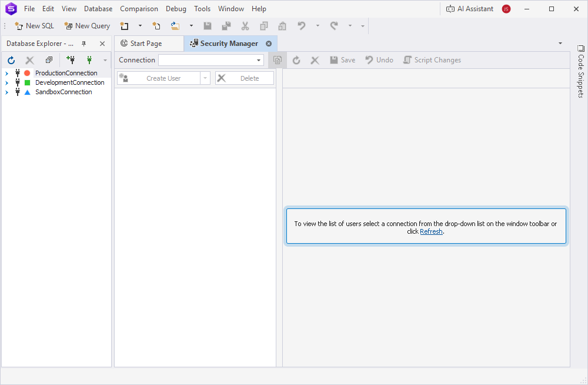588x385 pixels.
Task: Select the Cut icon on the main toolbar
Action: (245, 26)
